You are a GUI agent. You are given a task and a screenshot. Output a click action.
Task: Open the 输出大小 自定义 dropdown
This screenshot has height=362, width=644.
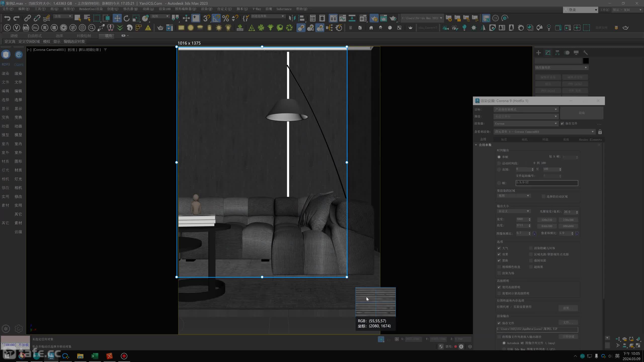[513, 211]
